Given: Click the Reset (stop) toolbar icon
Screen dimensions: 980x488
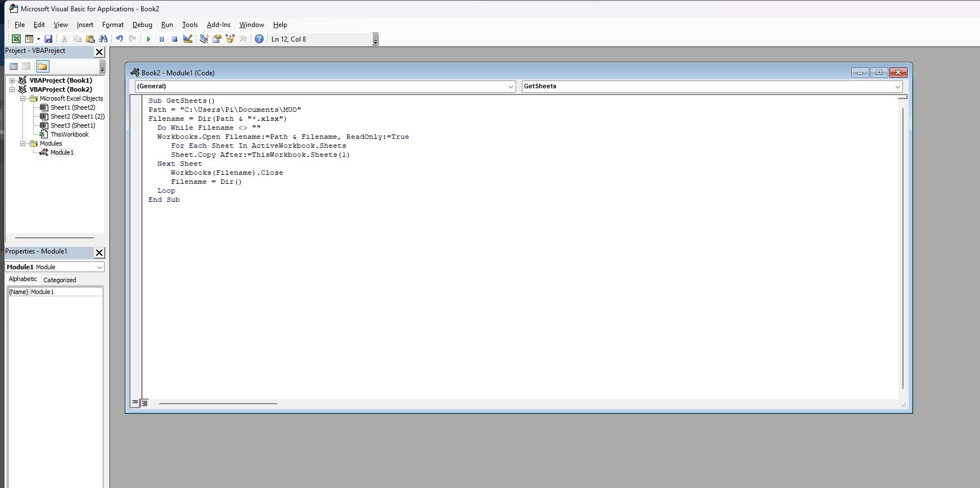Looking at the screenshot, I should [174, 39].
